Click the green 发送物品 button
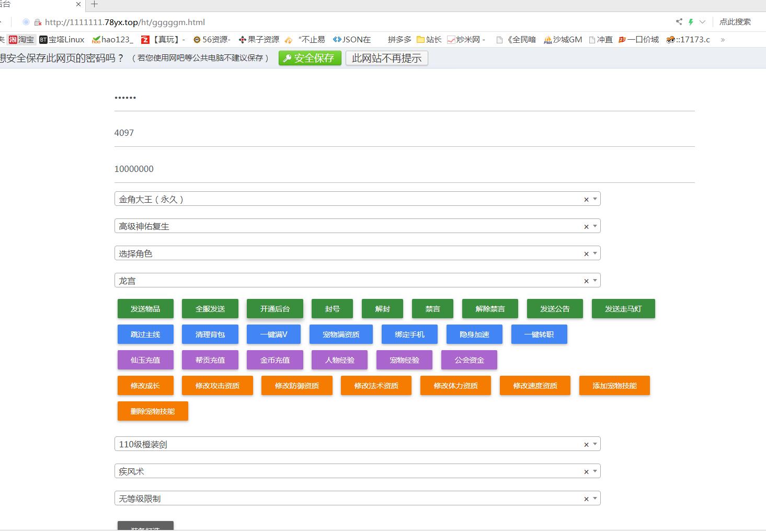 [145, 309]
